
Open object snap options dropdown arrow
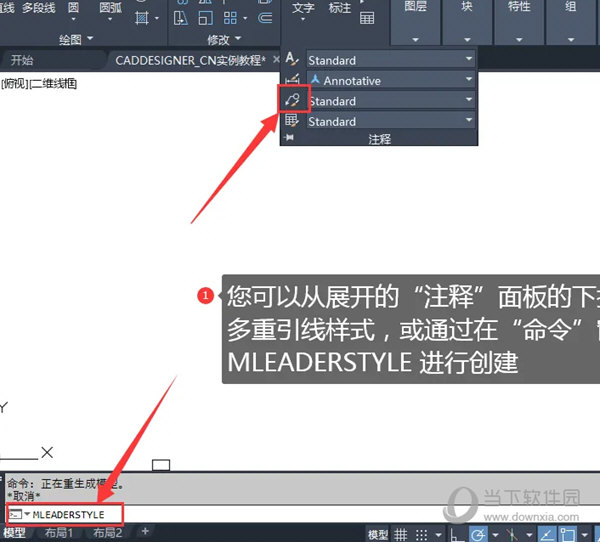pos(584,535)
